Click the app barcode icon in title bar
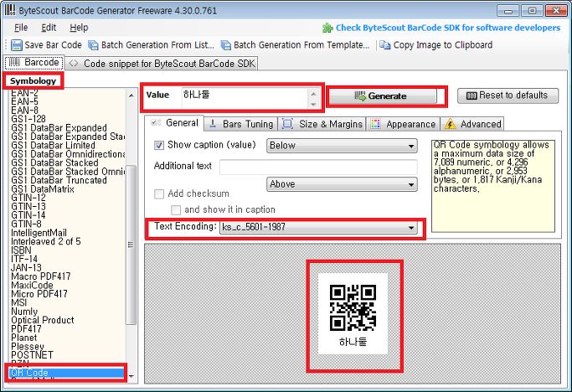The image size is (572, 392). click(10, 10)
